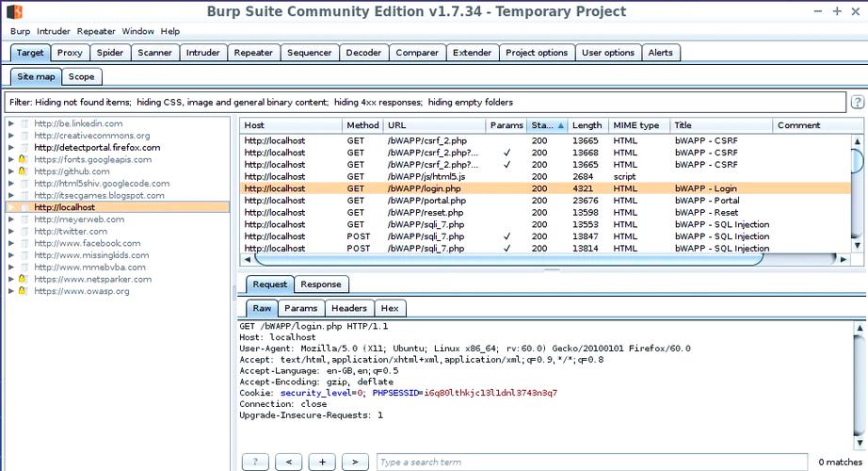Click the lock icon beside www.owasp.org

23,291
